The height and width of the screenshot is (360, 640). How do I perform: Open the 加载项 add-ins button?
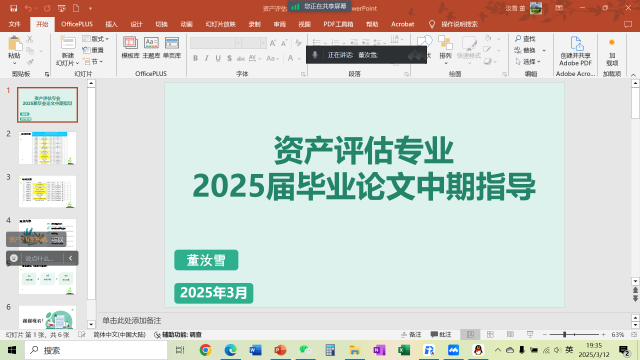(x=612, y=52)
